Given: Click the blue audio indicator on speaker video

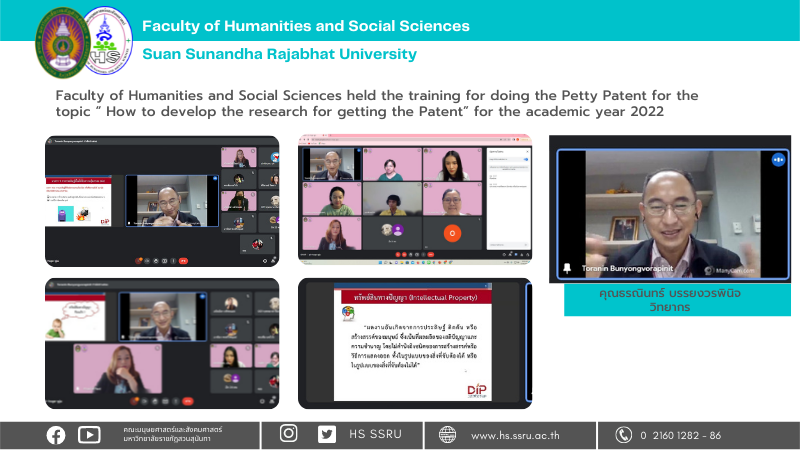Looking at the screenshot, I should [777, 160].
